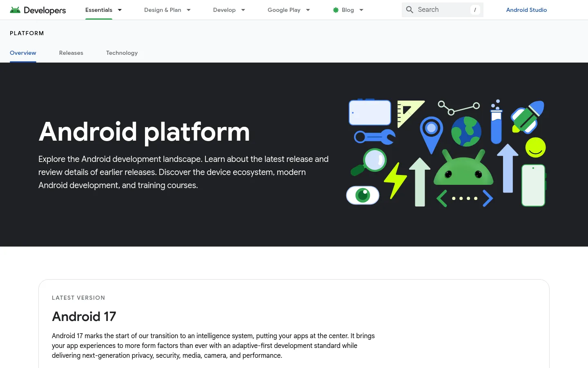Click the Android Developers logo

[38, 10]
